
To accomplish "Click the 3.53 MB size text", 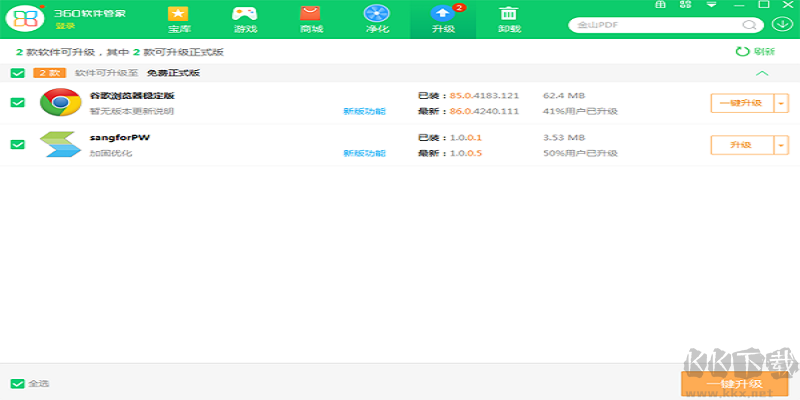I will pos(564,137).
